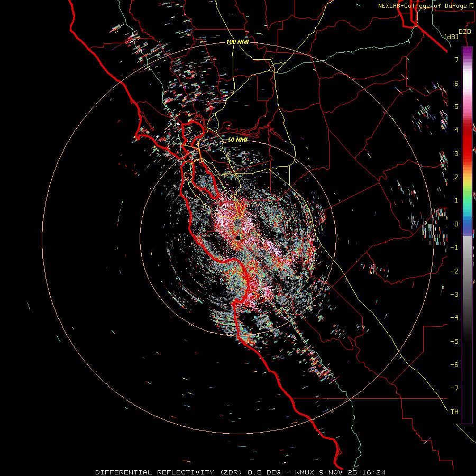The height and width of the screenshot is (476, 476).
Task: Click the "-3" value on color scale
Action: coord(454,295)
